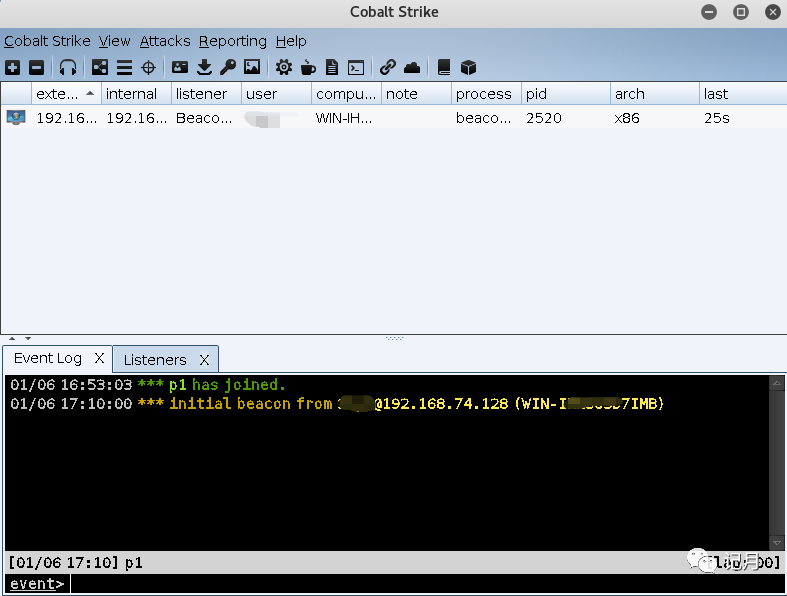Select the Beaco... listener cell
The height and width of the screenshot is (596, 787).
pos(206,118)
